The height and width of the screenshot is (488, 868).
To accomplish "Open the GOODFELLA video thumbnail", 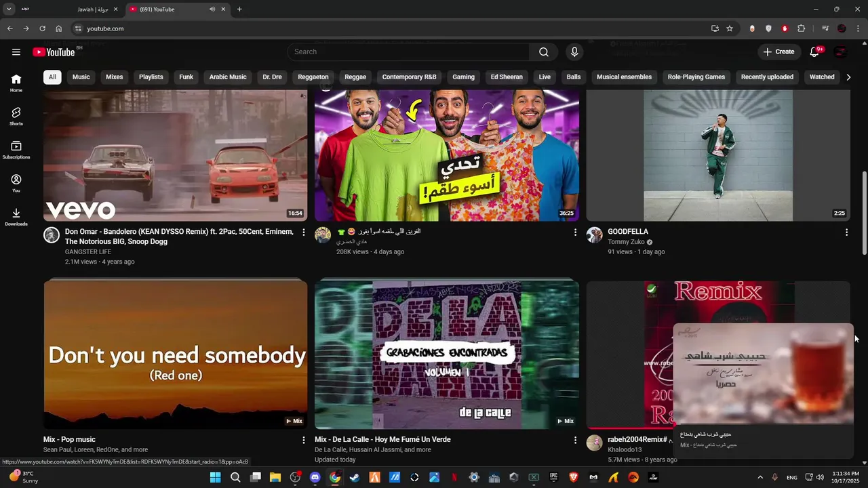I will [x=718, y=155].
